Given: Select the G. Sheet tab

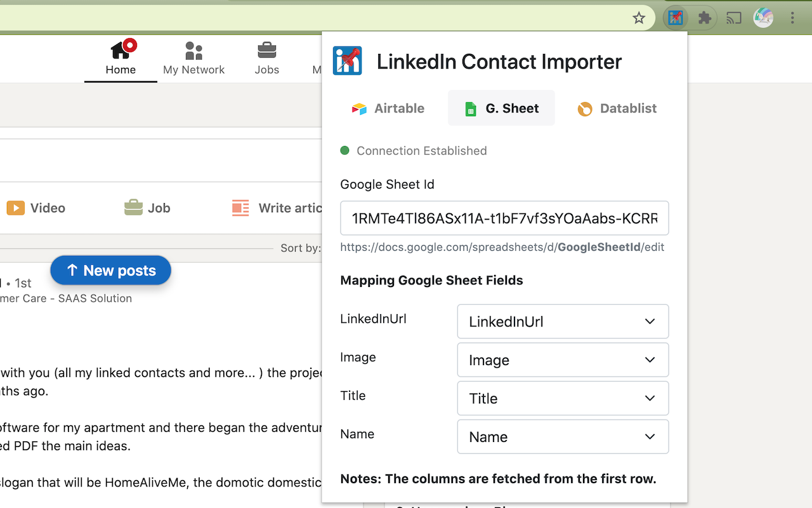Looking at the screenshot, I should pyautogui.click(x=501, y=108).
